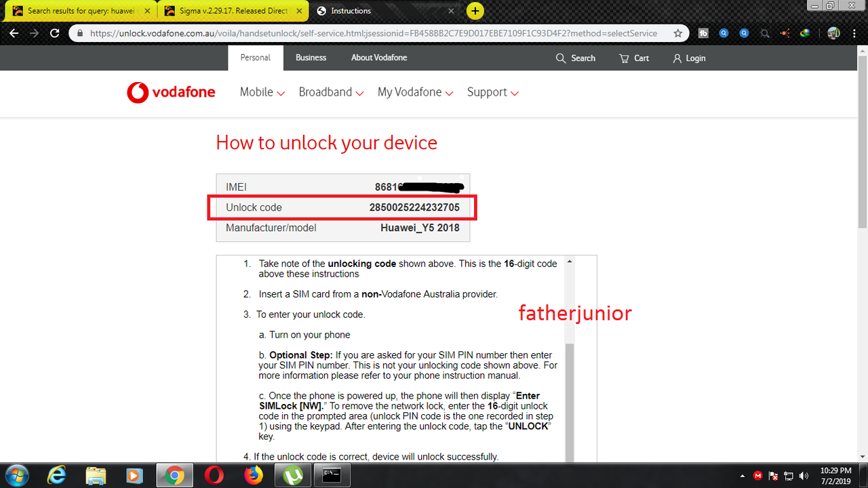
Task: Open Command Prompt from taskbar
Action: [x=332, y=476]
